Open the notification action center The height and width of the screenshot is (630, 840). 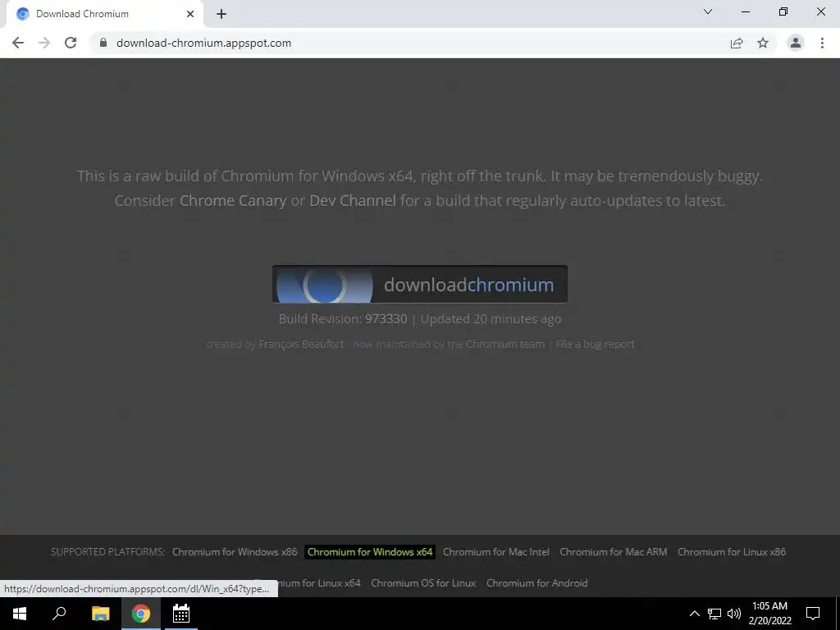pos(813,614)
